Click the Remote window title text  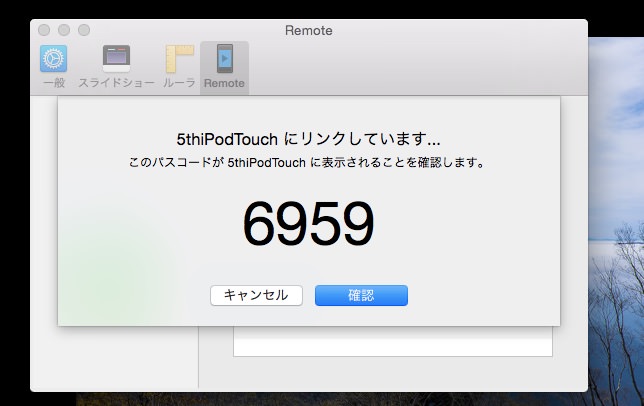(x=309, y=30)
